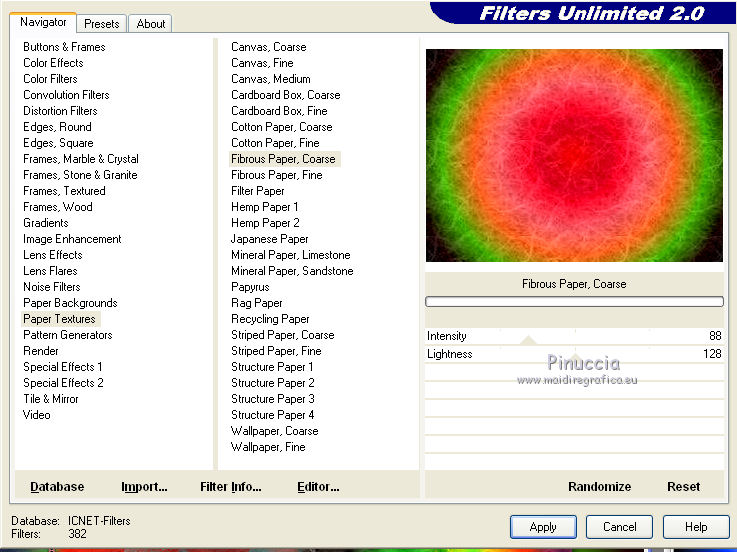Choose Lens Flares category
The image size is (737, 552).
pos(50,271)
